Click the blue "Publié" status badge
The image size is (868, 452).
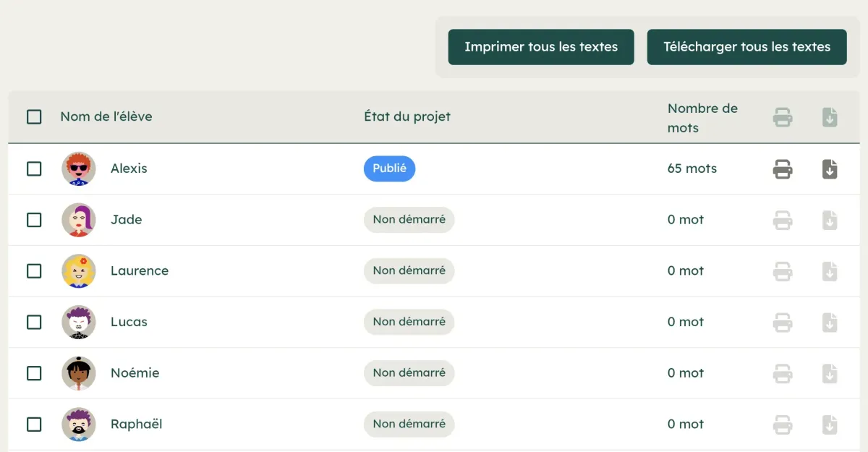click(389, 169)
